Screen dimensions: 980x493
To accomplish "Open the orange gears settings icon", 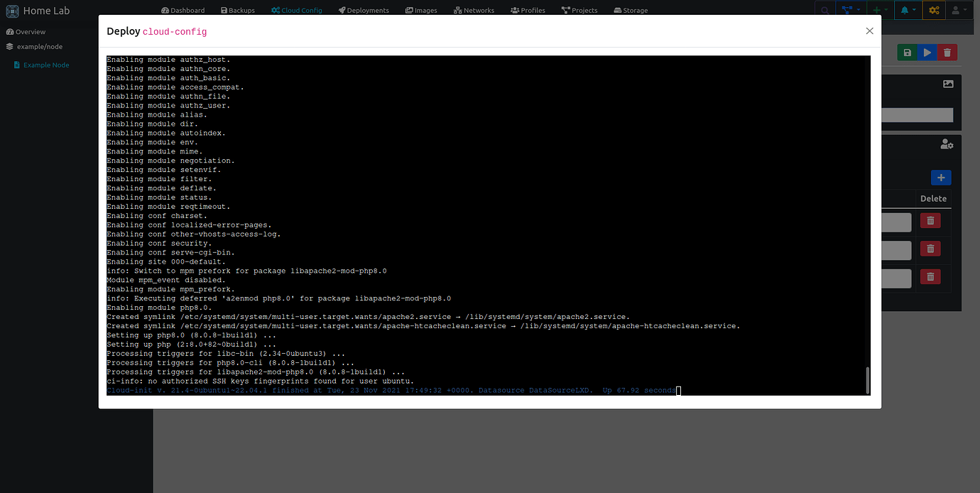I will (934, 11).
